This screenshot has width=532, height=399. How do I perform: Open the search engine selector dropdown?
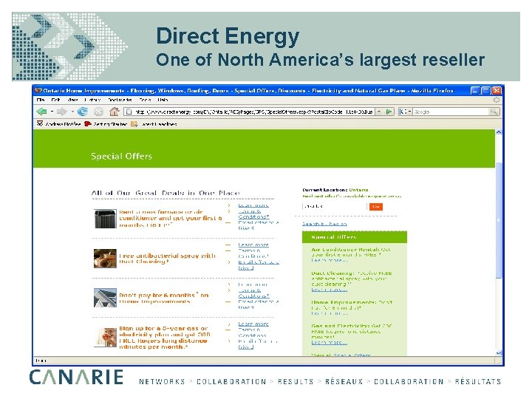click(405, 112)
